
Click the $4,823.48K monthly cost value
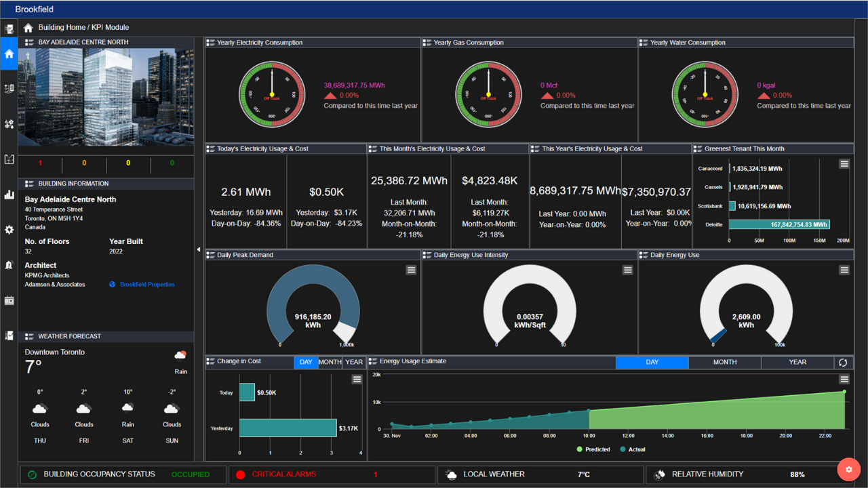(x=490, y=181)
